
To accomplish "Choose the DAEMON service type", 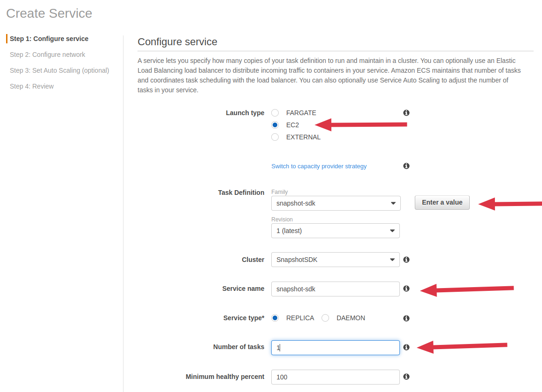I will pyautogui.click(x=325, y=318).
